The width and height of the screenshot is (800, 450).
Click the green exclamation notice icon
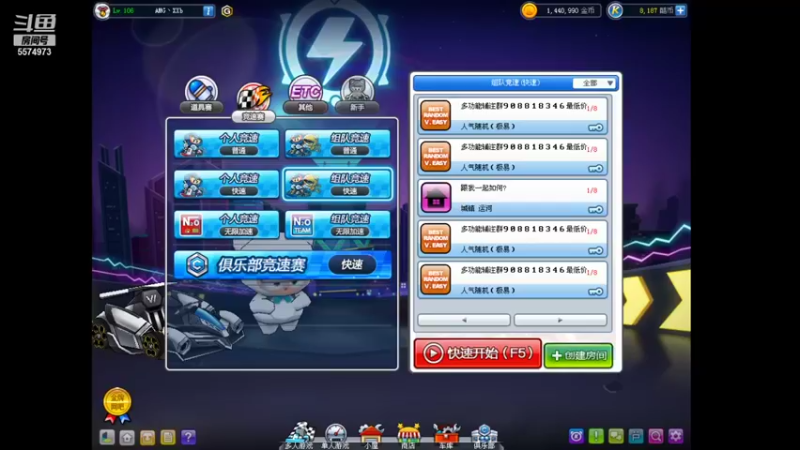tap(596, 436)
